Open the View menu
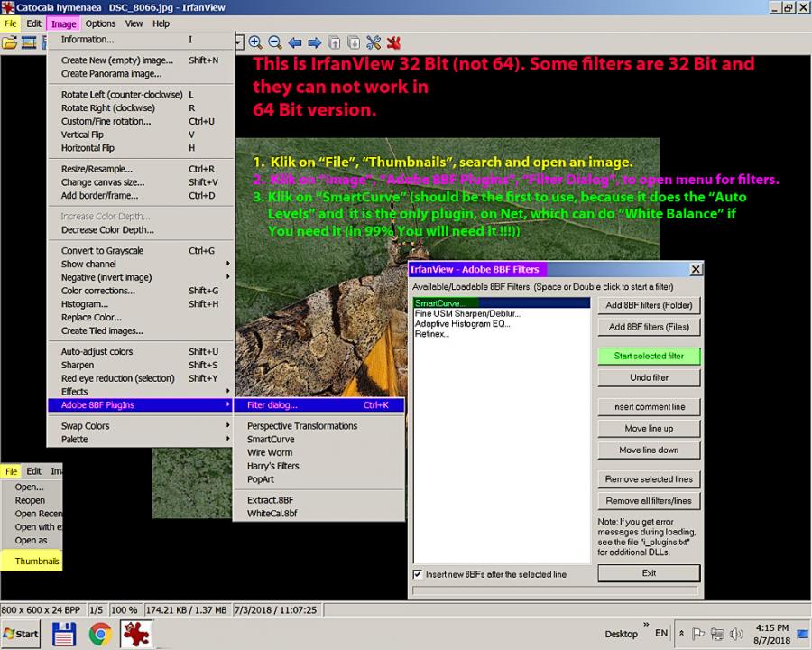The height and width of the screenshot is (650, 812). tap(134, 23)
